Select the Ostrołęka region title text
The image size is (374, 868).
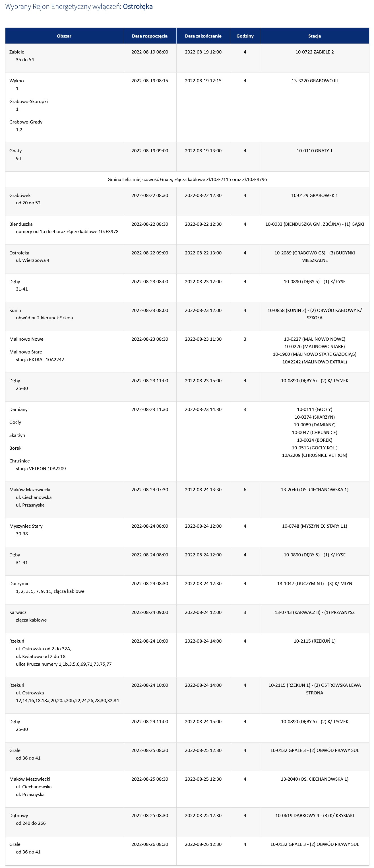(138, 6)
